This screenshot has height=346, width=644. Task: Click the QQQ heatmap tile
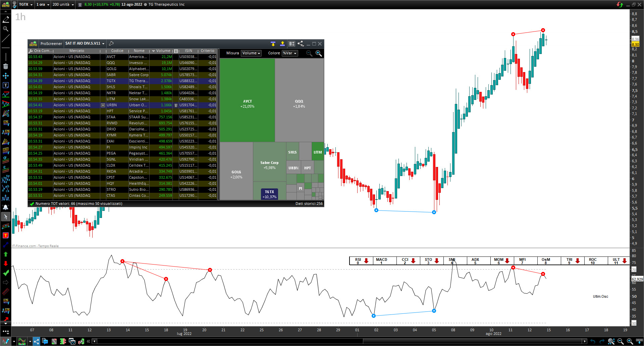click(x=299, y=100)
